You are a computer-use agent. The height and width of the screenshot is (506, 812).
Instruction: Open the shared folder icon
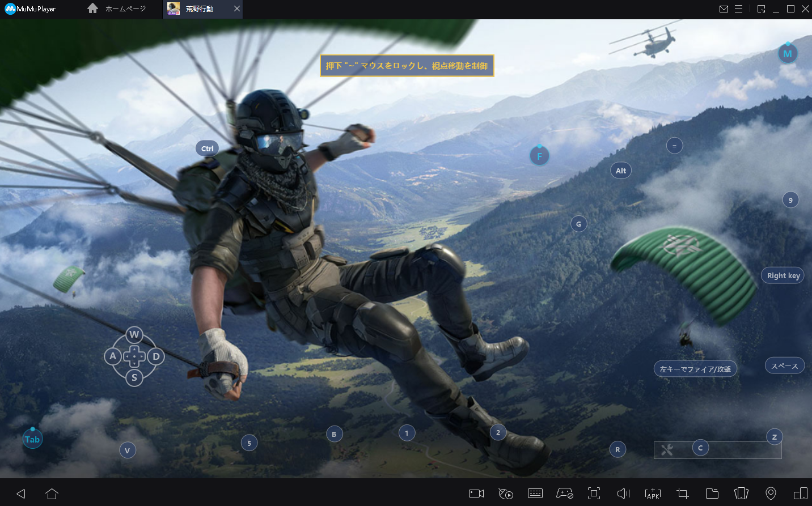tap(712, 494)
